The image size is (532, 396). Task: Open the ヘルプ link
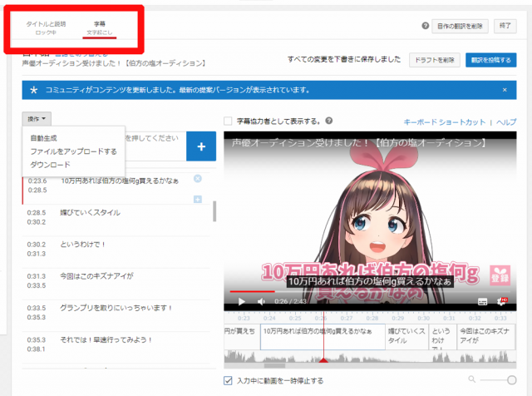506,122
